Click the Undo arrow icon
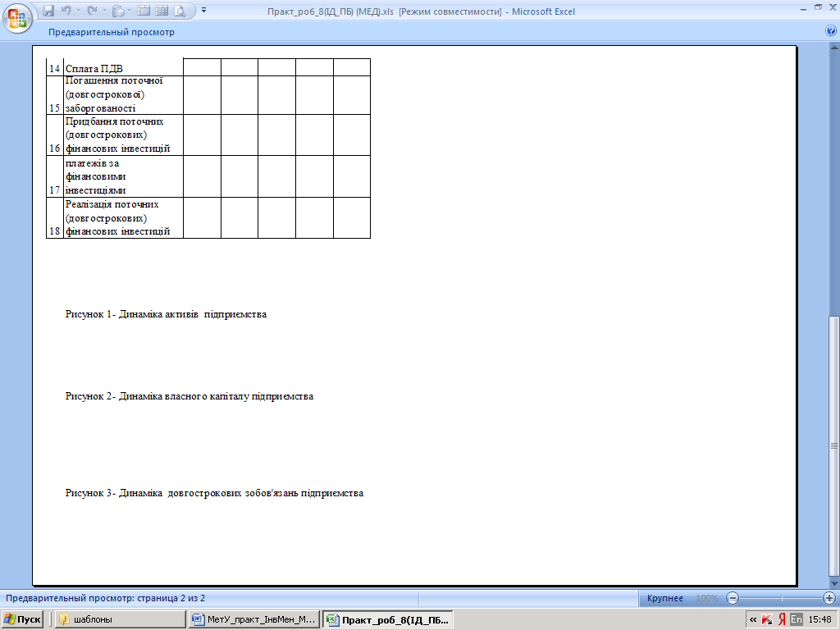 click(x=66, y=11)
